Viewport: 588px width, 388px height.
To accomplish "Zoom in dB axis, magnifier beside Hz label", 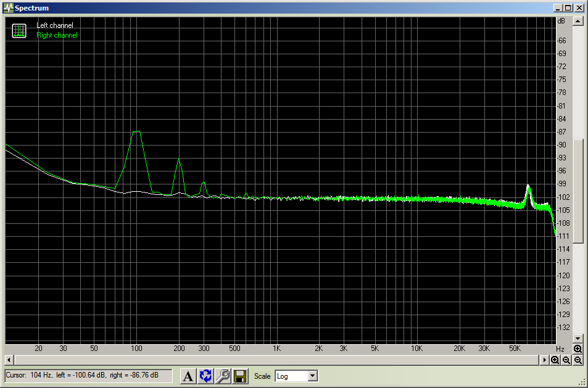I will [578, 349].
